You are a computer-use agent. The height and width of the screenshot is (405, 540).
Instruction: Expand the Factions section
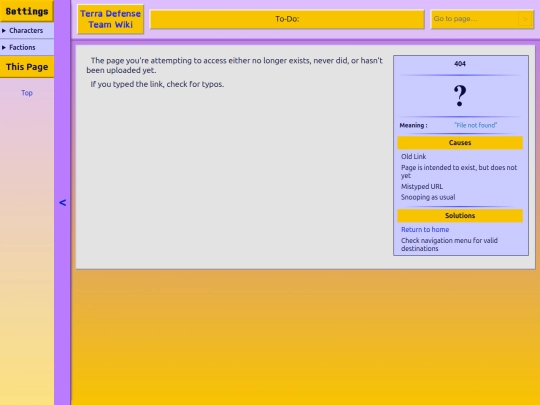pos(27,48)
